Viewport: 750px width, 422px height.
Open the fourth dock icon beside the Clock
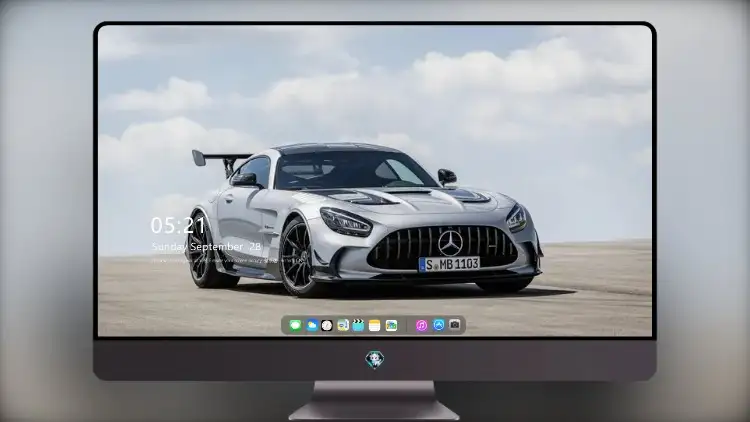point(343,325)
